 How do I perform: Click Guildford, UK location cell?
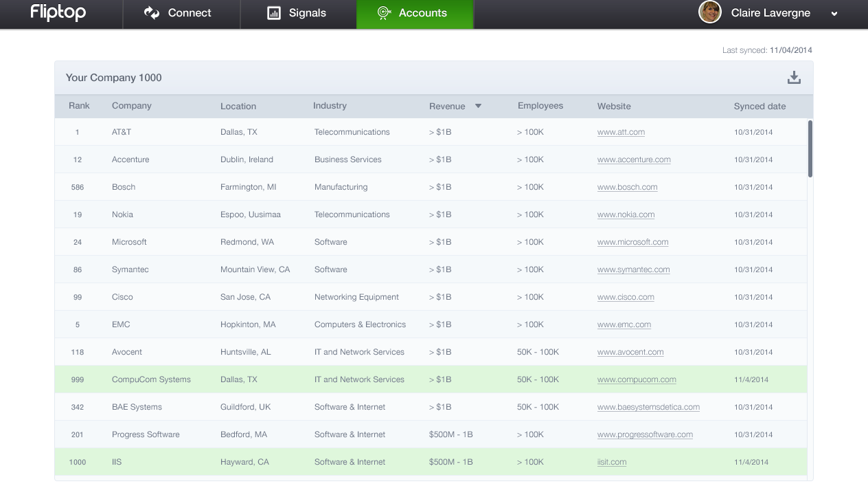coord(246,407)
